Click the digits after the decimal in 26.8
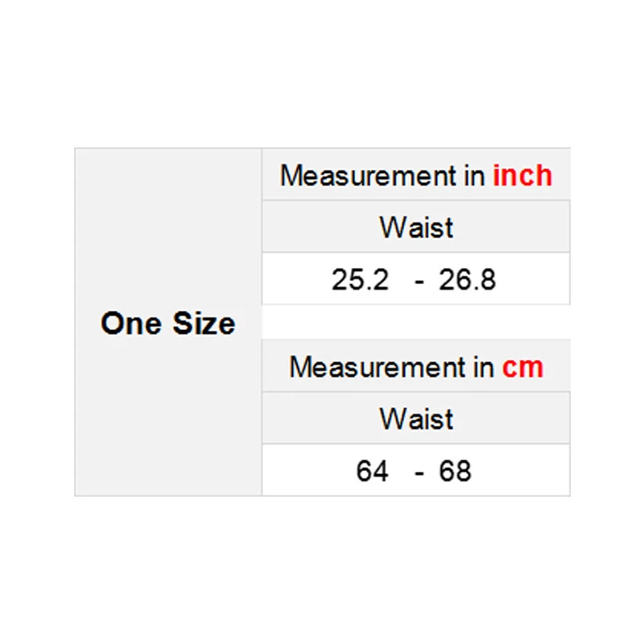 489,280
